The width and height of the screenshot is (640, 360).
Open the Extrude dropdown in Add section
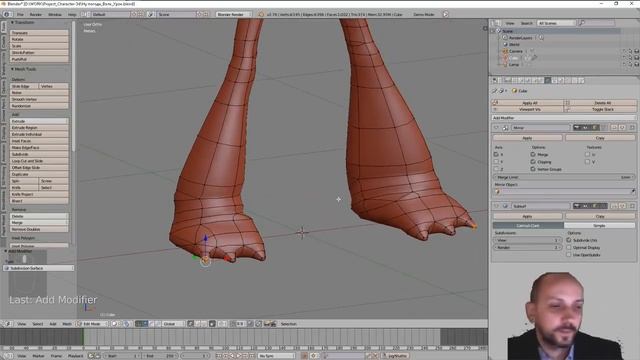(39, 121)
